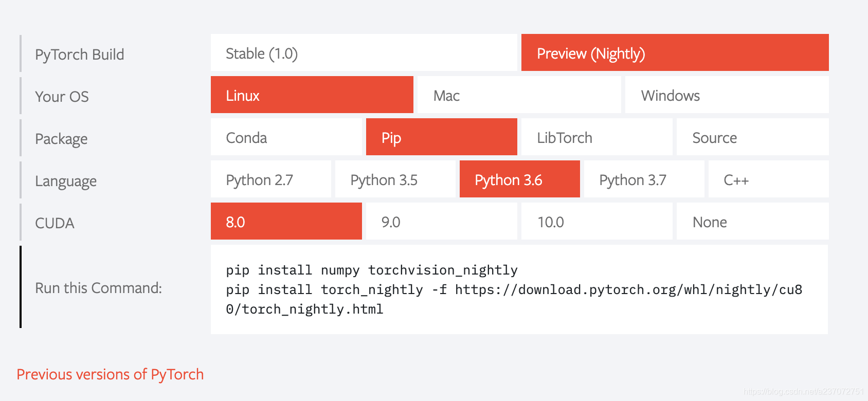Click the pip install command text box
868x401 pixels.
(x=519, y=289)
